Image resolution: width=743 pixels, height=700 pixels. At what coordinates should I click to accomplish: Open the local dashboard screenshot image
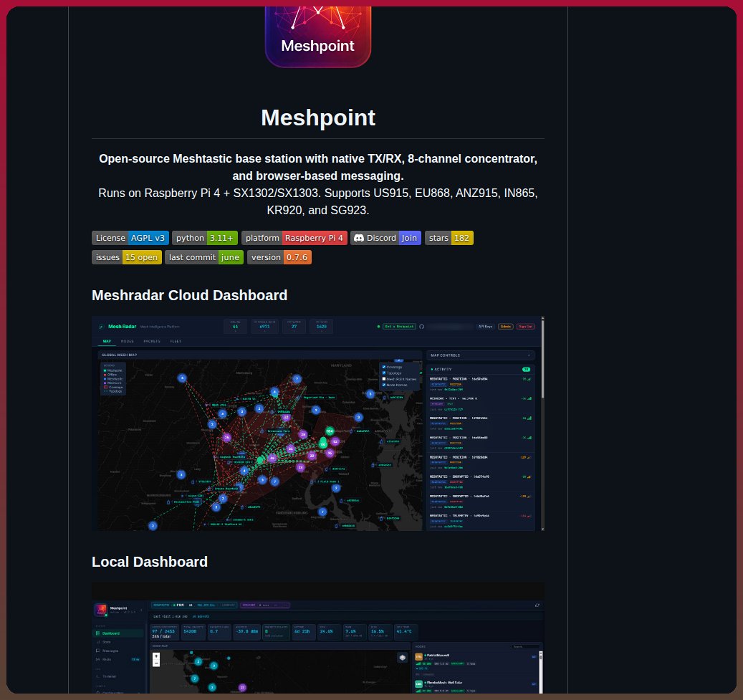(x=318, y=638)
